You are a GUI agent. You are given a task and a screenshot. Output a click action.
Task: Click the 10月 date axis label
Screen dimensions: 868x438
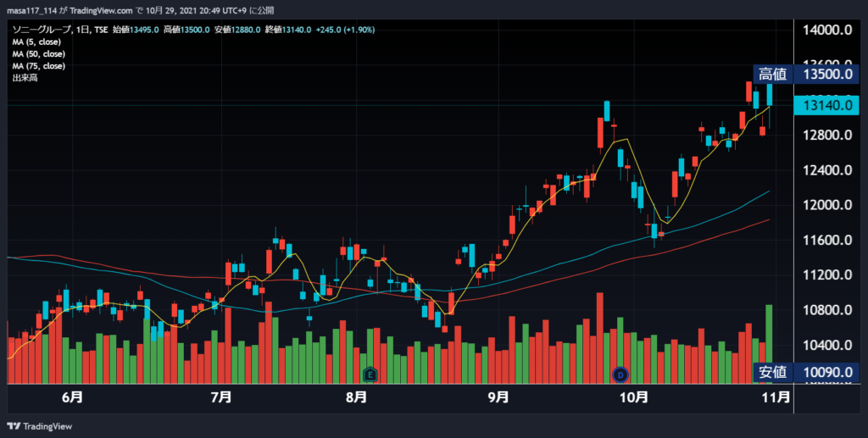click(634, 396)
